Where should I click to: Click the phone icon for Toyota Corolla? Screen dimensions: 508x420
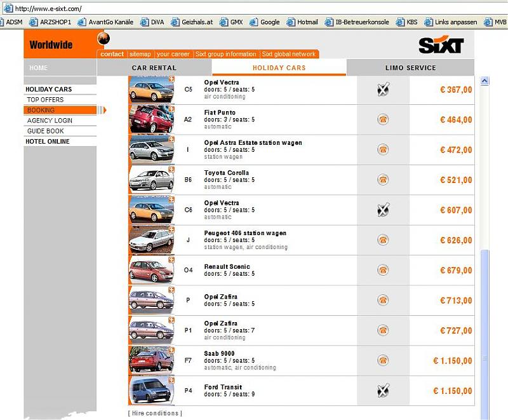pyautogui.click(x=383, y=180)
